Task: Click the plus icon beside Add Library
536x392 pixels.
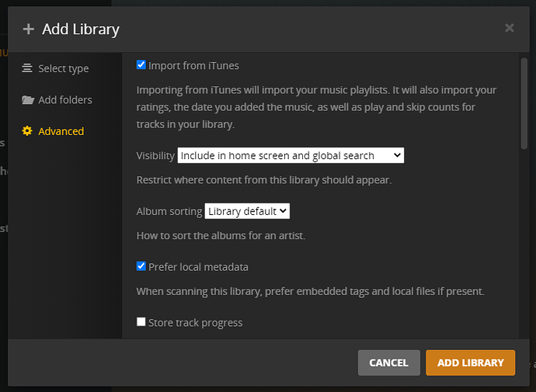Action: click(x=29, y=29)
